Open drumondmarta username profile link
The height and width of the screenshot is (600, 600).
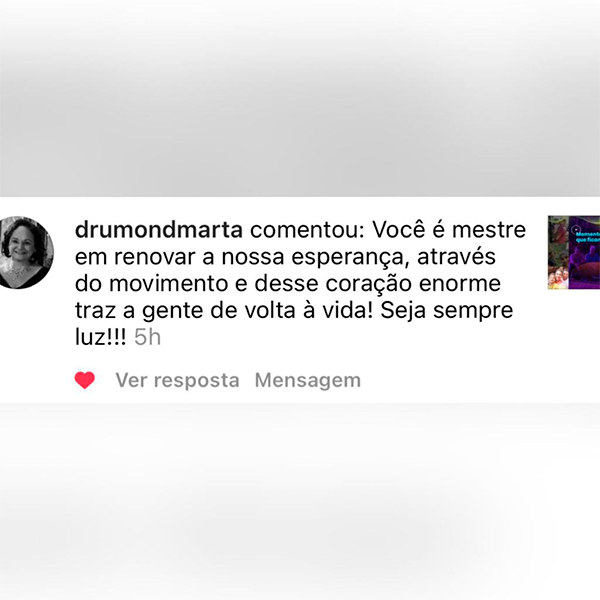pos(159,230)
